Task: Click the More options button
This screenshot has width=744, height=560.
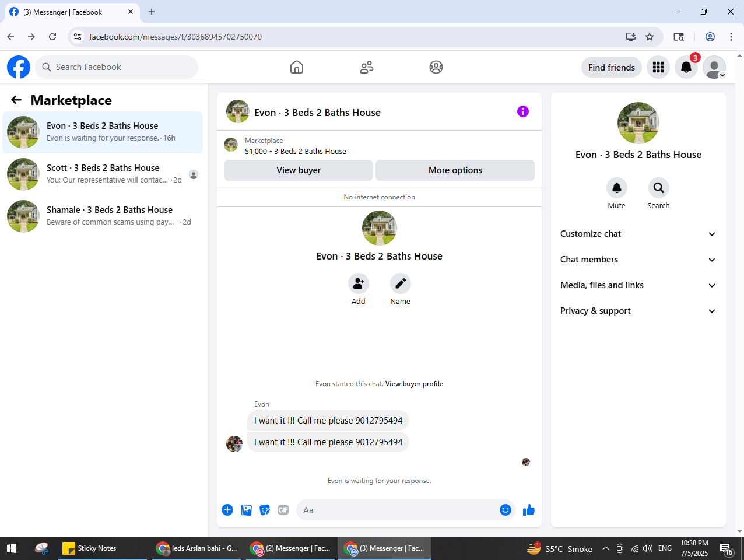Action: pyautogui.click(x=455, y=170)
